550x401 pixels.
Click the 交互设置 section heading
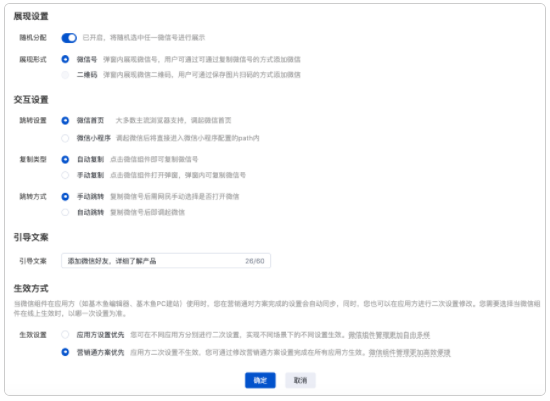click(31, 100)
